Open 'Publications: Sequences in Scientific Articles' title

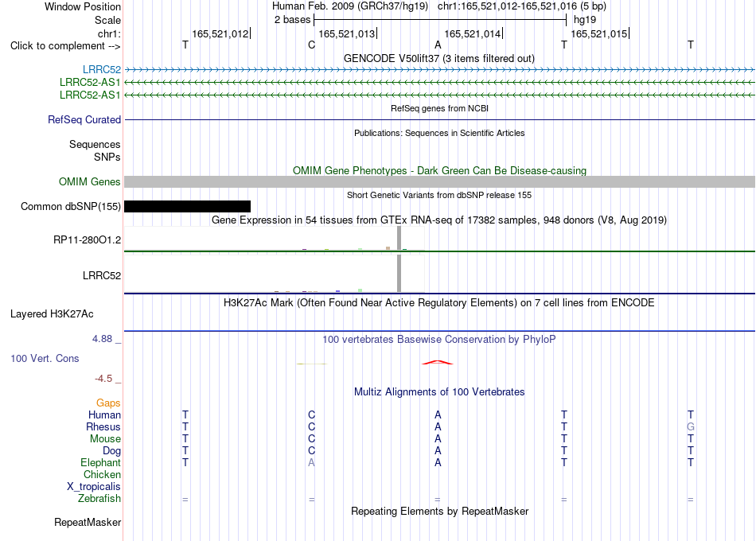pyautogui.click(x=439, y=133)
